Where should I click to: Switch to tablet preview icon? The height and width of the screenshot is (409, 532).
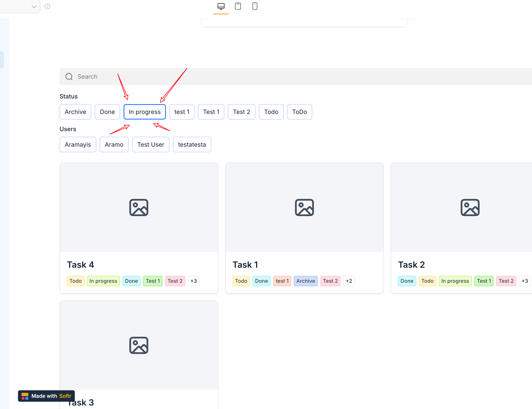[238, 6]
